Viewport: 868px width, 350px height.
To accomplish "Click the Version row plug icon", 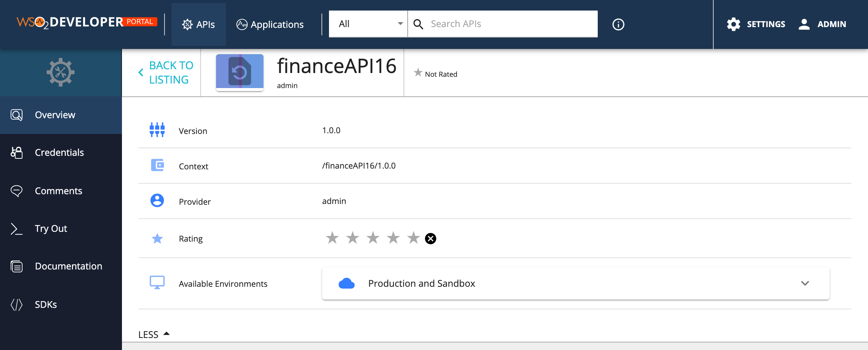I will coord(157,130).
